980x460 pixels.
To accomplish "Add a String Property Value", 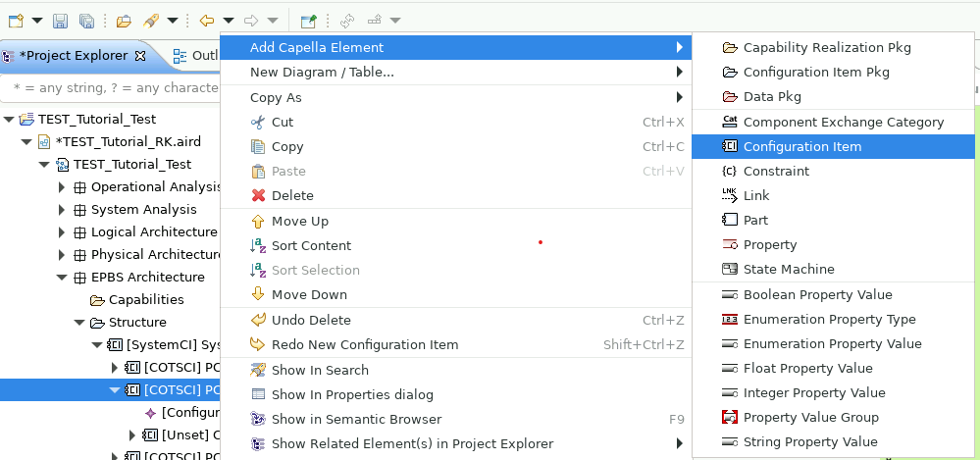I will click(833, 442).
